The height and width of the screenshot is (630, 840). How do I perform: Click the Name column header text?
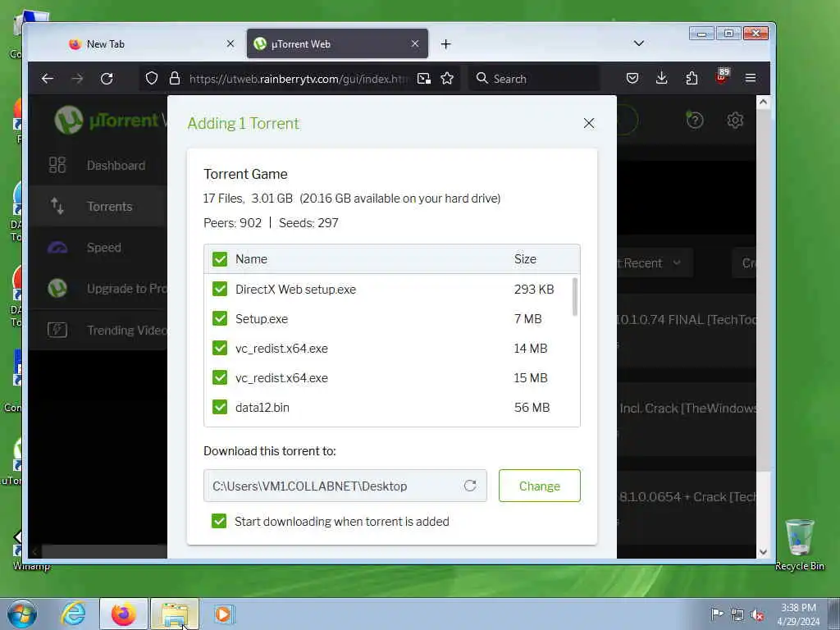tap(251, 258)
